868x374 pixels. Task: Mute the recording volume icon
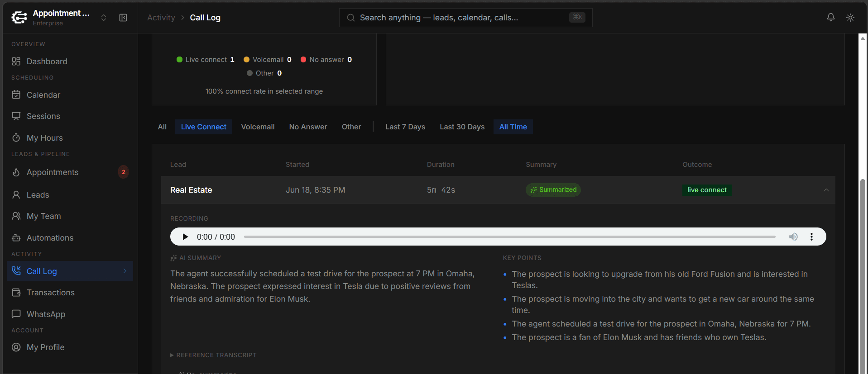point(793,237)
